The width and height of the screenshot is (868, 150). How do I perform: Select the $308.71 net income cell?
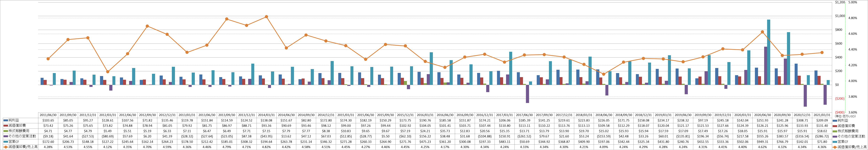pos(803,120)
